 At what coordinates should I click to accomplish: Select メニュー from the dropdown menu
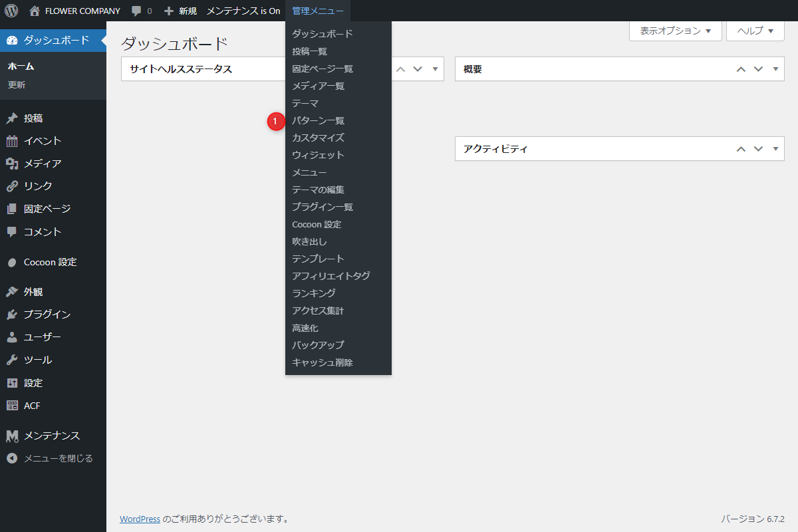(x=338, y=172)
